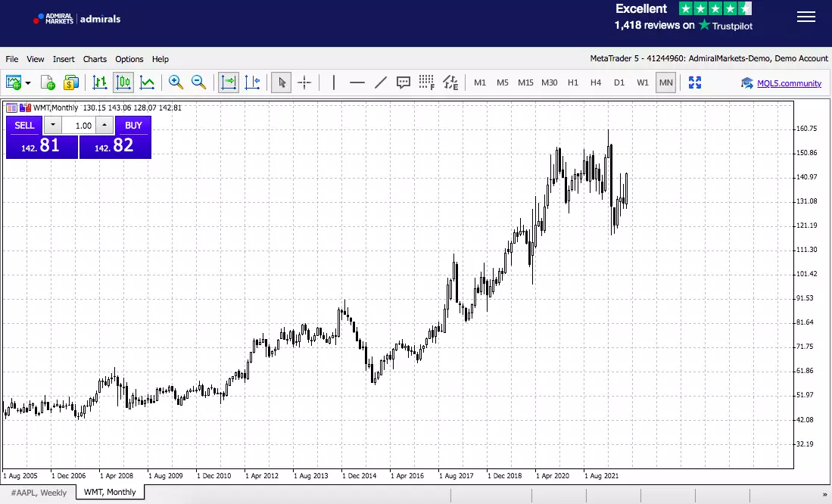The height and width of the screenshot is (504, 832).
Task: Select the MN monthly timeframe
Action: (666, 82)
